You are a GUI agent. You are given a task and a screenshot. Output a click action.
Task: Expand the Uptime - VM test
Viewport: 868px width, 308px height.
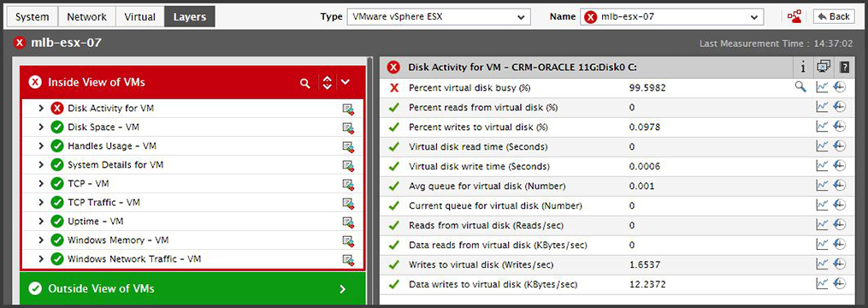pos(41,222)
